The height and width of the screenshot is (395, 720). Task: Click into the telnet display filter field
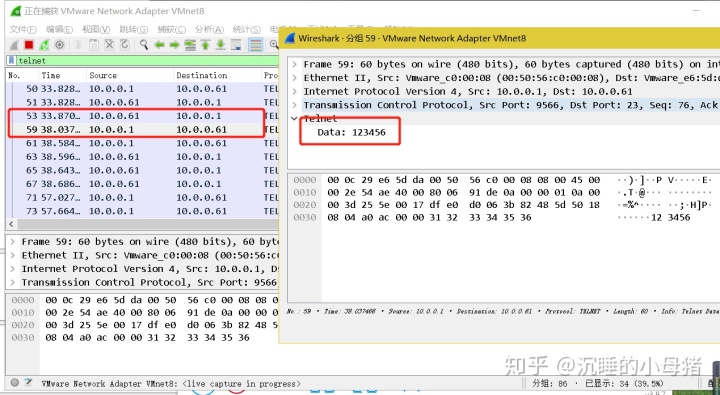147,61
